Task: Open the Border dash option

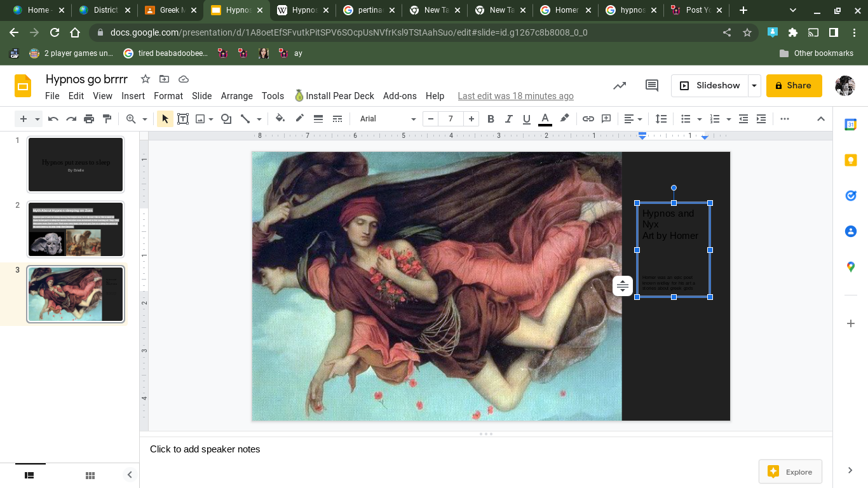Action: click(337, 119)
